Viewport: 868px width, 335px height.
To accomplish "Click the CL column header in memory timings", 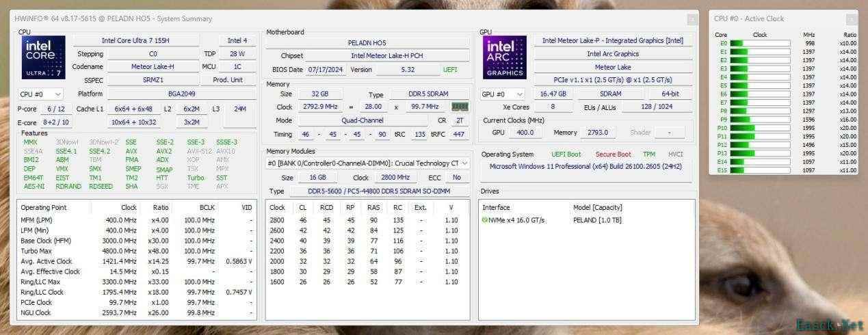I will pyautogui.click(x=302, y=207).
